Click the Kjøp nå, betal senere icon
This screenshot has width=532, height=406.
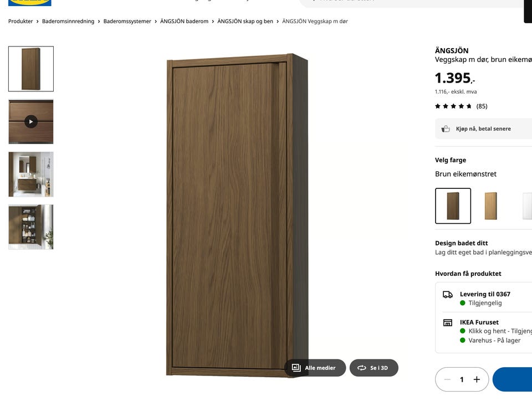(x=446, y=129)
